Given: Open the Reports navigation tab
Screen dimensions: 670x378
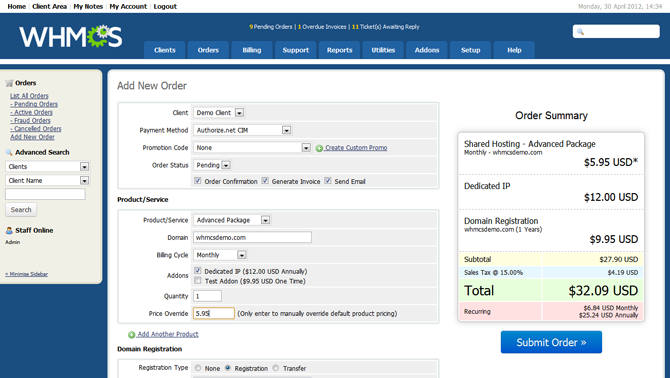Looking at the screenshot, I should coord(339,50).
